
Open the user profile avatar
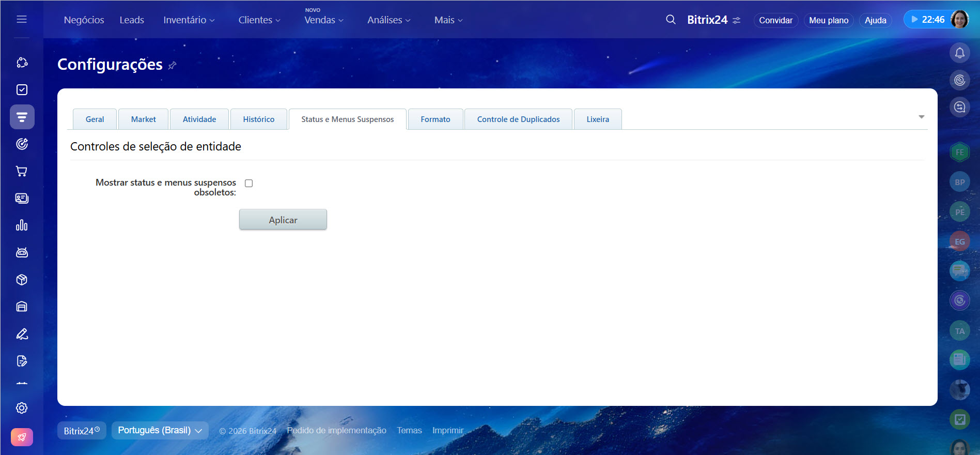click(x=959, y=20)
